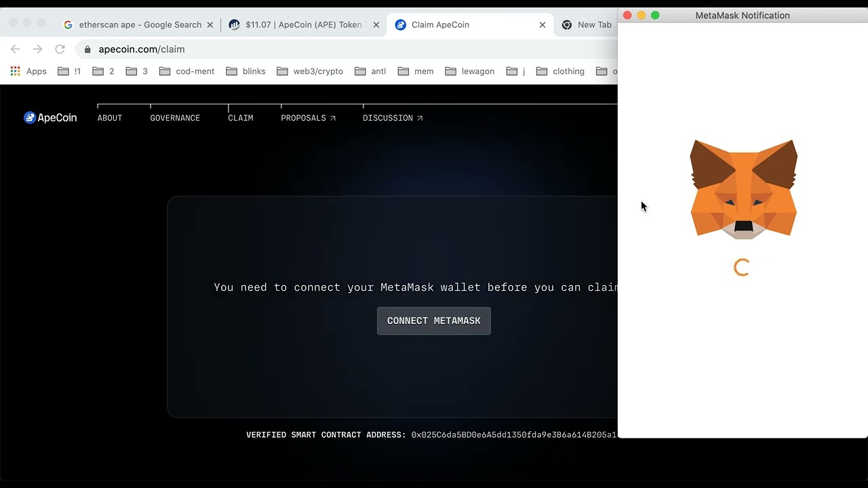Open the '2' bookmark folder
This screenshot has height=488, width=868.
tap(103, 71)
